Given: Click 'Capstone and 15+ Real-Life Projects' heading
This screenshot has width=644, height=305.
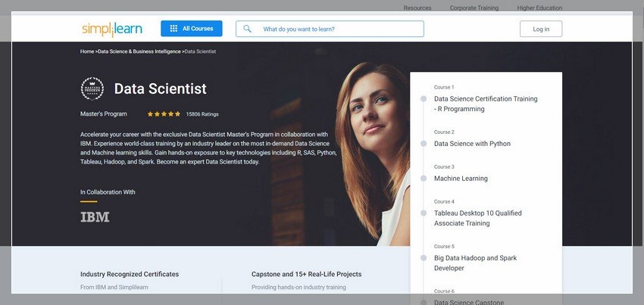Looking at the screenshot, I should [306, 274].
